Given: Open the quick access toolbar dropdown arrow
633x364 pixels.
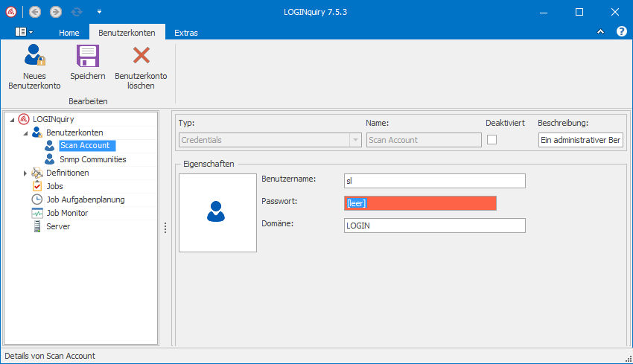Looking at the screenshot, I should click(99, 12).
